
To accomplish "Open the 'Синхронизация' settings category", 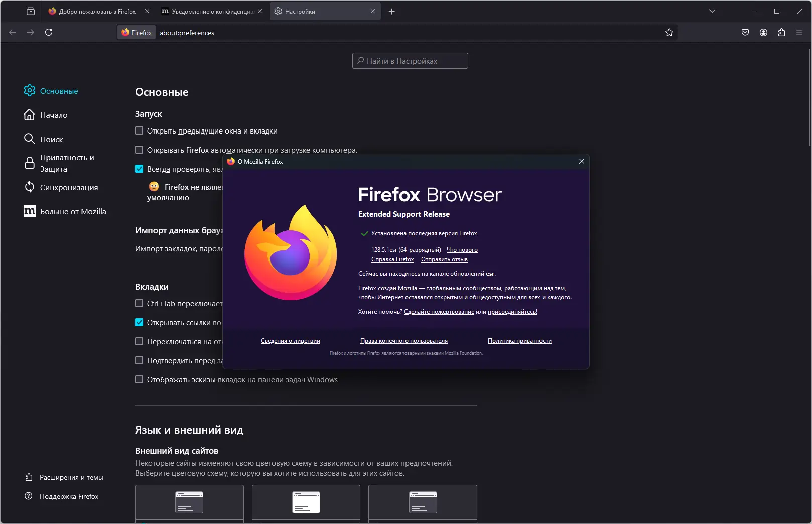I will pos(61,187).
